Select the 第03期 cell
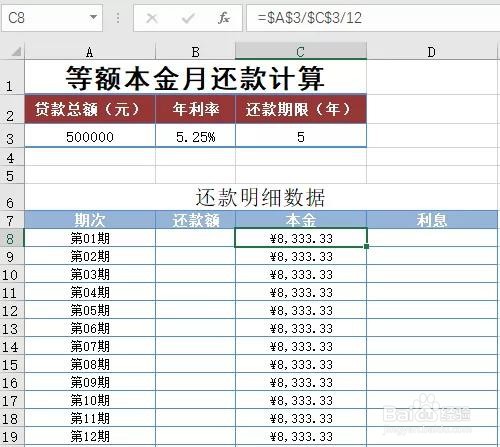Viewport: 500px width, 447px height. click(x=90, y=274)
